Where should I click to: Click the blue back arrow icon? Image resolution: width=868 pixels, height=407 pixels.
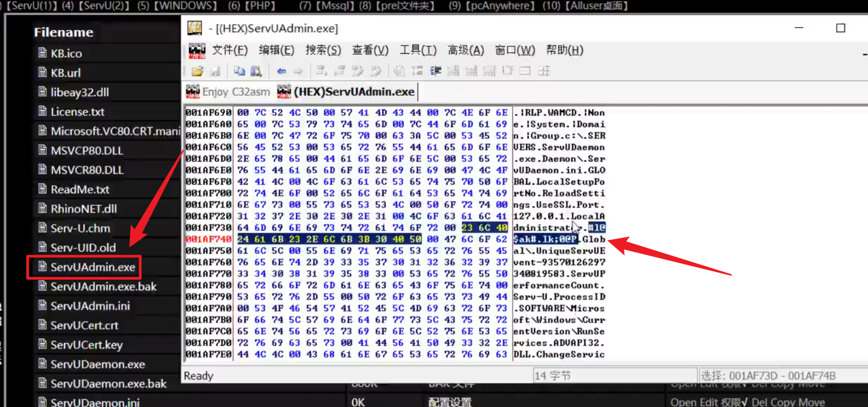tap(281, 71)
